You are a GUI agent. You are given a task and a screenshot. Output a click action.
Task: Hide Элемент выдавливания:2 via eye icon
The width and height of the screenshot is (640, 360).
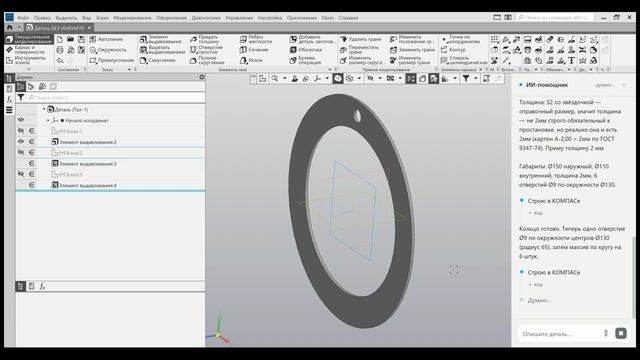pyautogui.click(x=21, y=142)
